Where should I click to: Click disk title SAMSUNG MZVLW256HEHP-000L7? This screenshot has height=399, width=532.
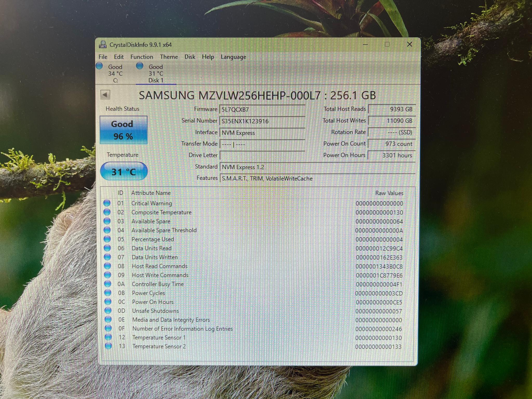pos(230,95)
